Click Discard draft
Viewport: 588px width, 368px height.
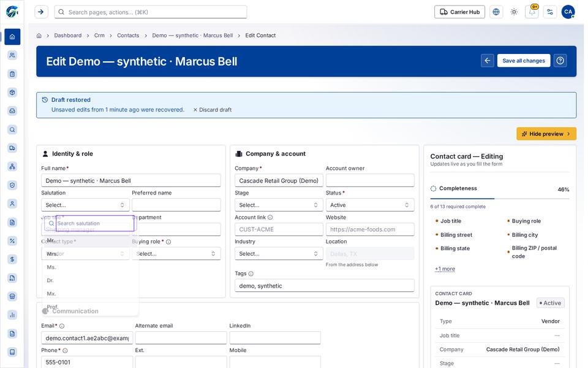click(213, 110)
